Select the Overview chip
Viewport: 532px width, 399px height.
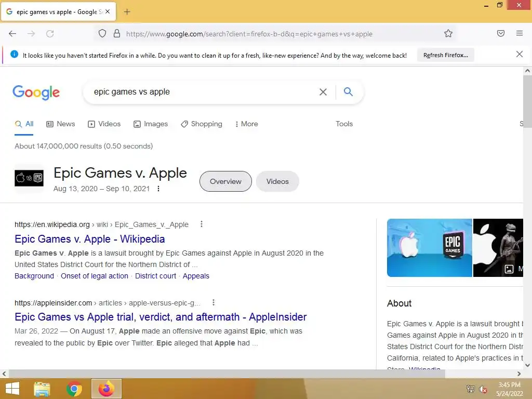225,181
